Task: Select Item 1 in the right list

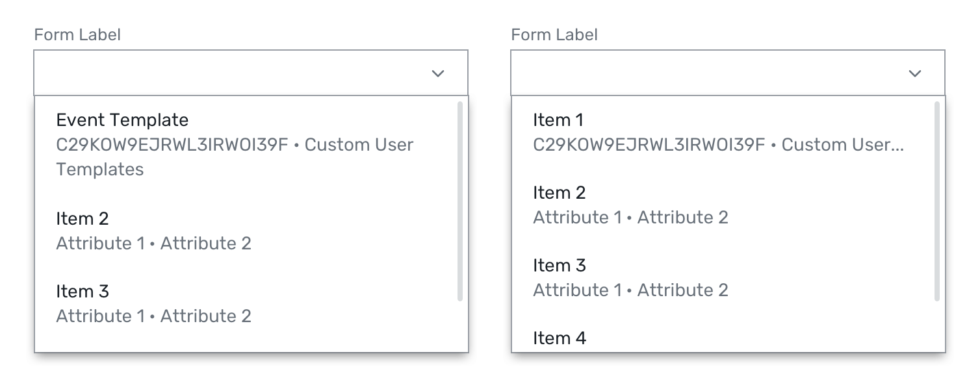Action: 723,132
